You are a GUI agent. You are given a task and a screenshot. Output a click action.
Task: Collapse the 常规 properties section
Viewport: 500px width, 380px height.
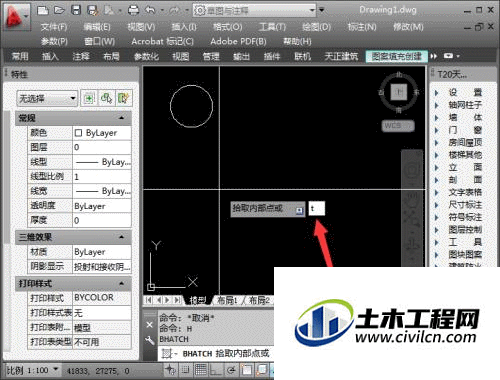point(122,118)
